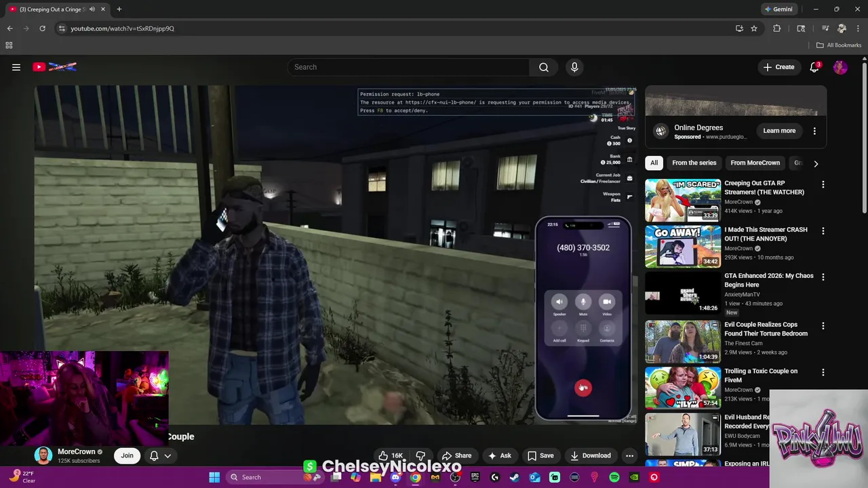Open All Bookmarks folder
868x488 pixels.
coord(839,45)
